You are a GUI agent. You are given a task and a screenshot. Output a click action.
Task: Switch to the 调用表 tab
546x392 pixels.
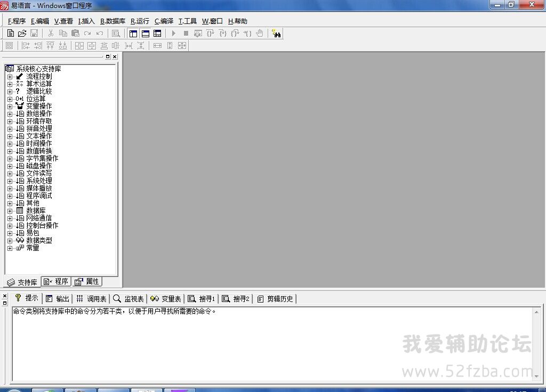click(92, 299)
